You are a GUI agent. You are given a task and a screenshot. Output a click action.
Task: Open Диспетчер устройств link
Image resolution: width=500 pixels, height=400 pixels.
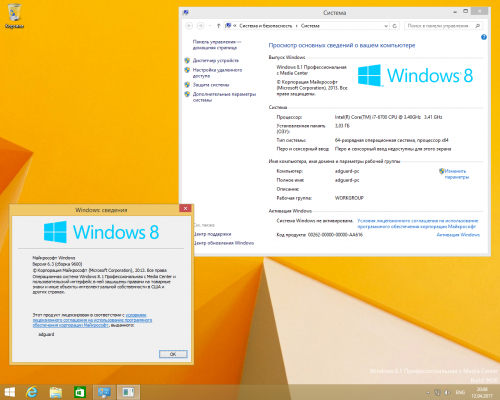216,60
